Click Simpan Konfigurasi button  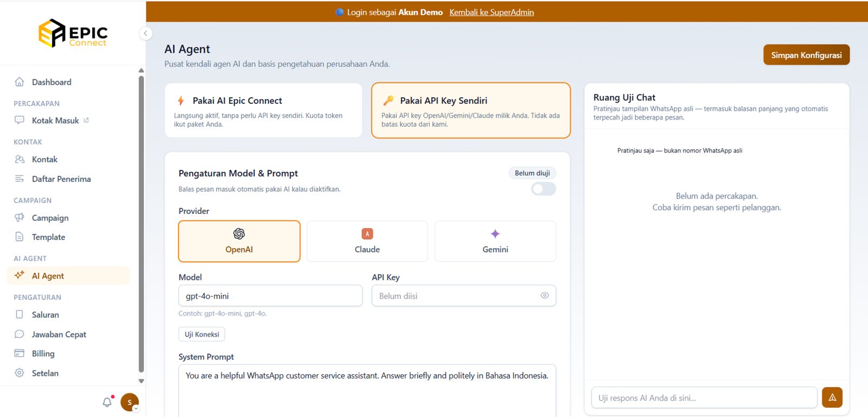806,55
